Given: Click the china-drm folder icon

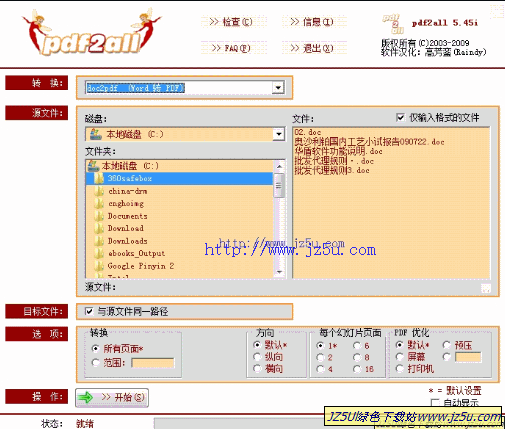Looking at the screenshot, I should pyautogui.click(x=99, y=191).
